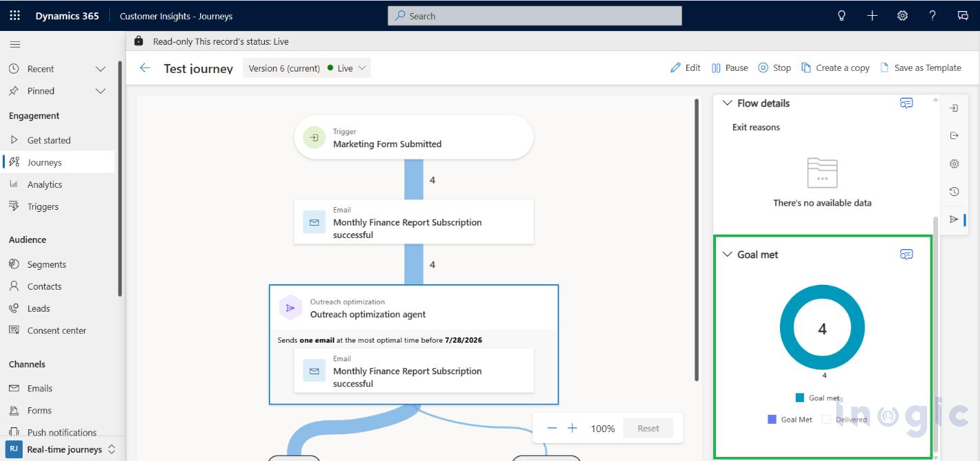Open the settings gear in the top bar
The image size is (980, 461).
(x=902, y=16)
